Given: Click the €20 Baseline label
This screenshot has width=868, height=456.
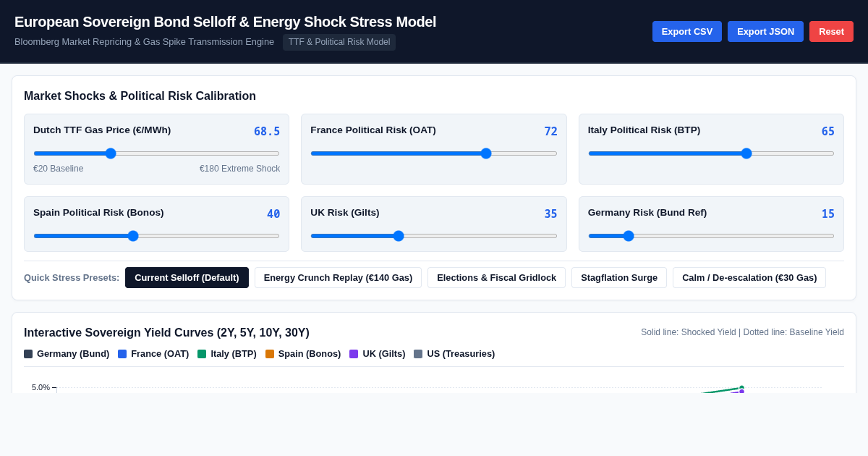Looking at the screenshot, I should [59, 169].
